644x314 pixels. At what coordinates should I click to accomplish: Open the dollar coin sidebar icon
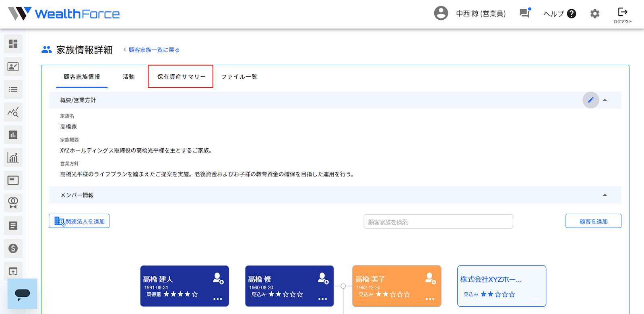13,248
